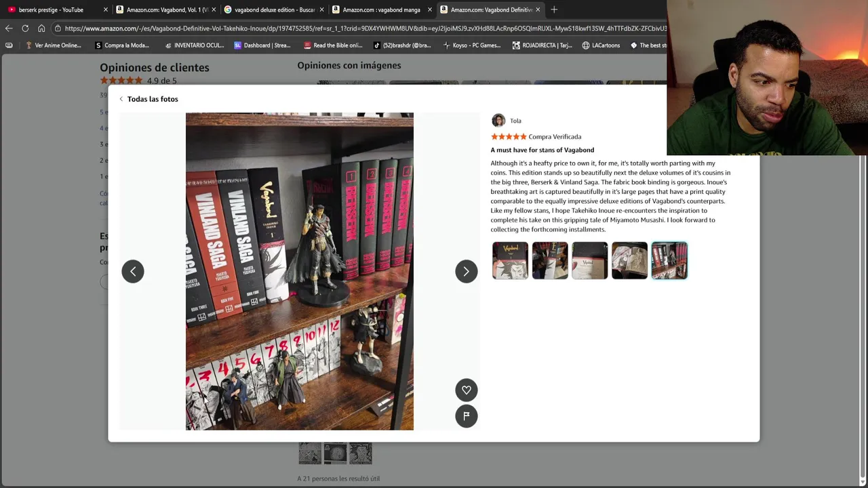Image resolution: width=868 pixels, height=488 pixels.
Task: Open the five-star review rating
Action: (509, 137)
